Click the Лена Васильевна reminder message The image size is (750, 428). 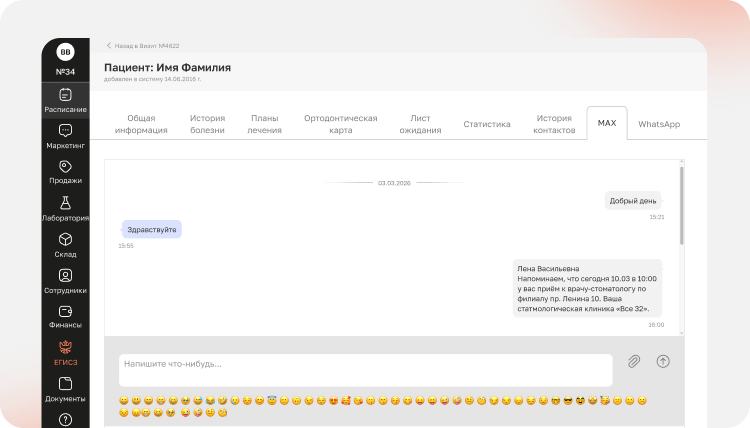(x=587, y=288)
